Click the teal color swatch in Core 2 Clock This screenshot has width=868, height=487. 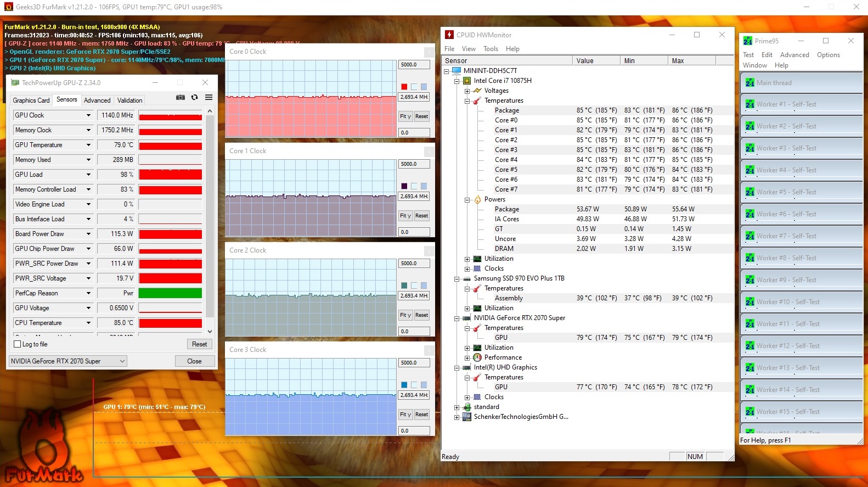[x=404, y=286]
